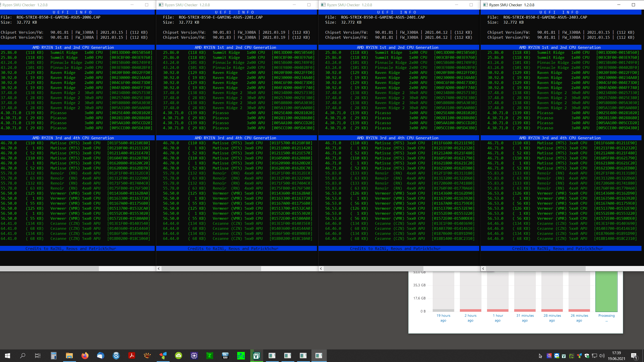Click window icon of the 2401.CAP SMU Checker
The image size is (644, 362).
click(x=323, y=5)
